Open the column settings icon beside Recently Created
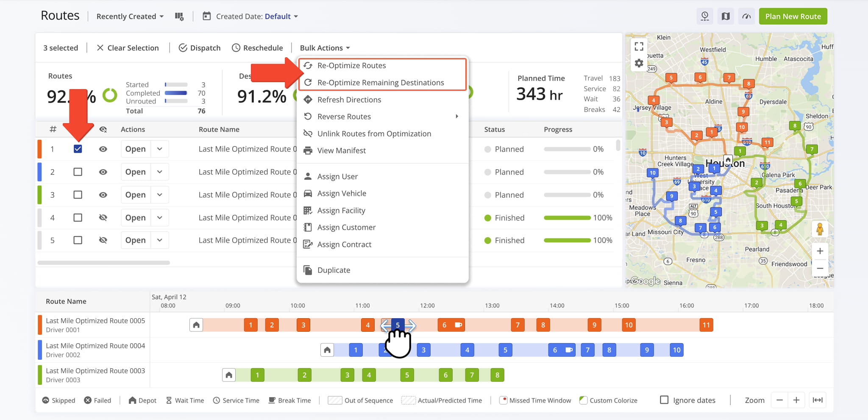The height and width of the screenshot is (420, 868). (x=179, y=17)
